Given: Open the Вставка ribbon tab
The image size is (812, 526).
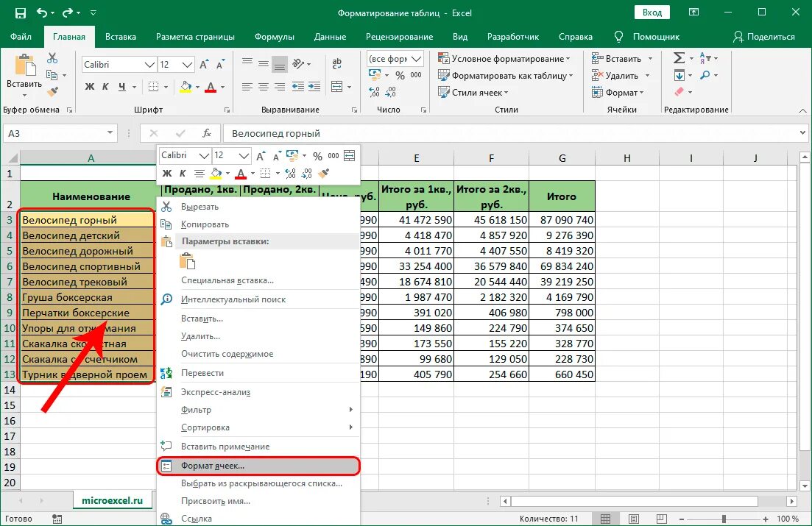Looking at the screenshot, I should (121, 37).
